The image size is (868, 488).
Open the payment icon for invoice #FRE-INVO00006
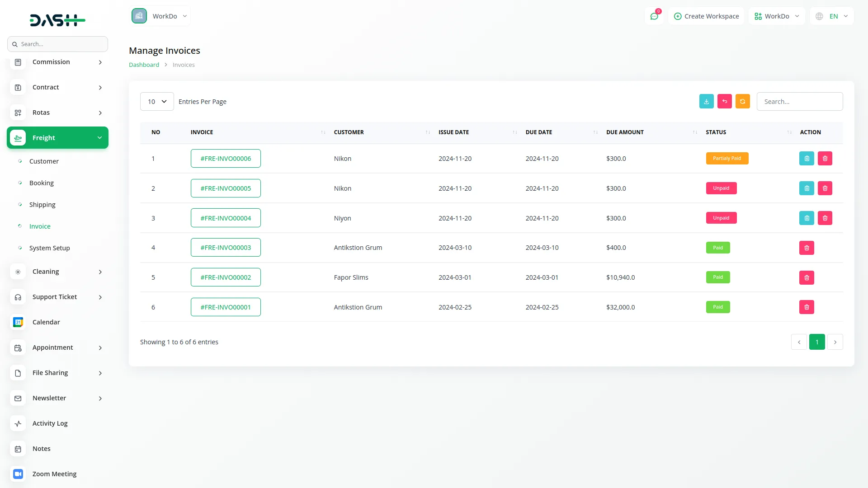tap(807, 158)
